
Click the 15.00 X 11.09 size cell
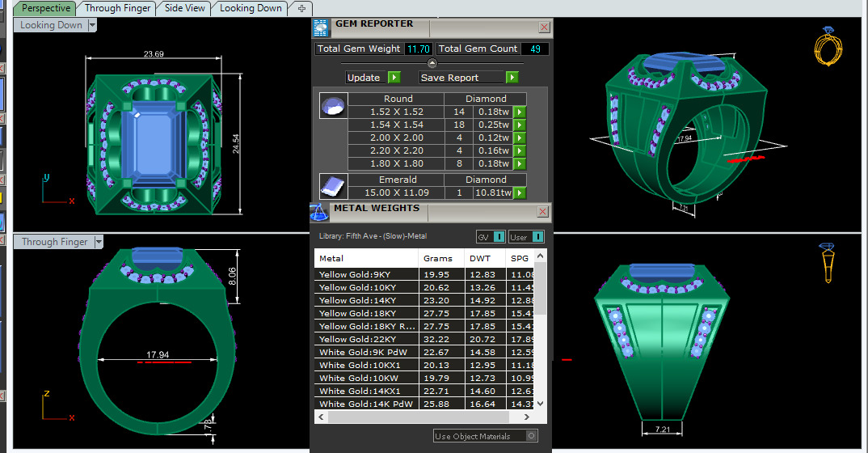click(x=396, y=193)
